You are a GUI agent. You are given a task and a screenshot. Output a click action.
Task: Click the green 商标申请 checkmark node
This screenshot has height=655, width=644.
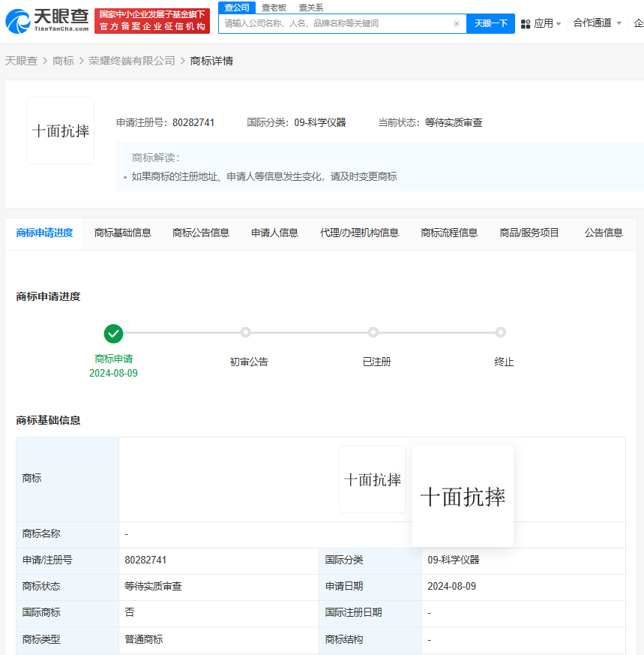(x=113, y=332)
